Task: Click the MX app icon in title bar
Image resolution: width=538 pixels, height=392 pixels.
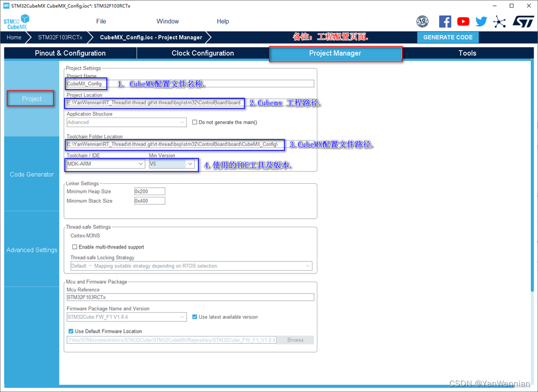Action: coord(6,6)
